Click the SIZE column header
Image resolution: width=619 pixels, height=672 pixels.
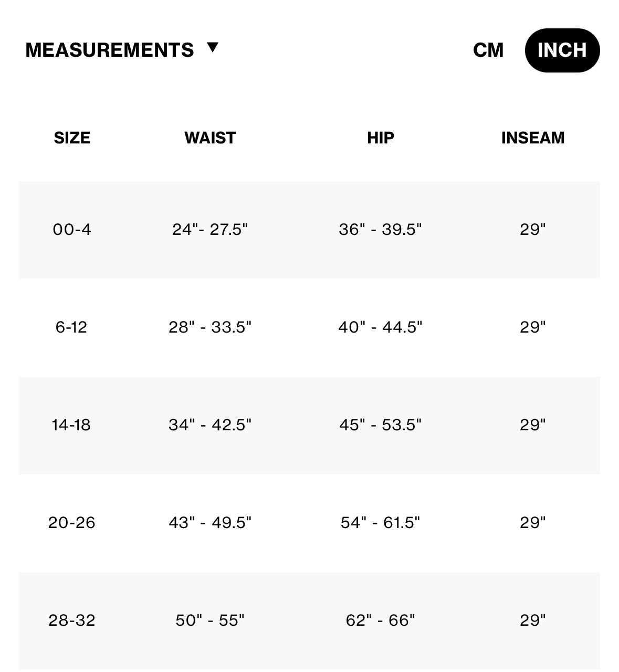click(72, 138)
